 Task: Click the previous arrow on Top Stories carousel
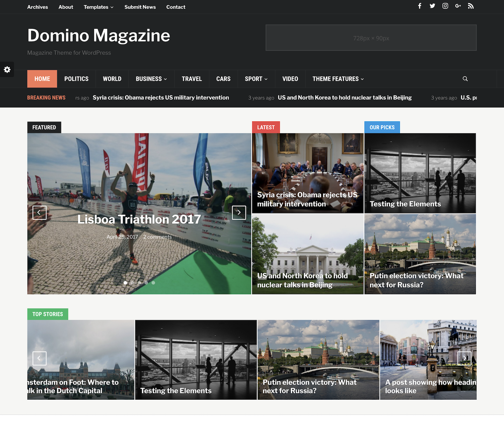[x=39, y=358]
